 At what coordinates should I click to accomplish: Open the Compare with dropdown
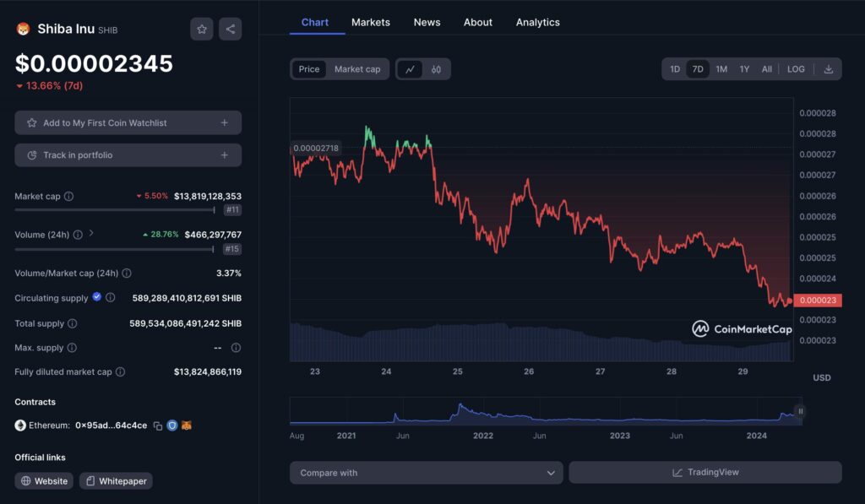[426, 473]
